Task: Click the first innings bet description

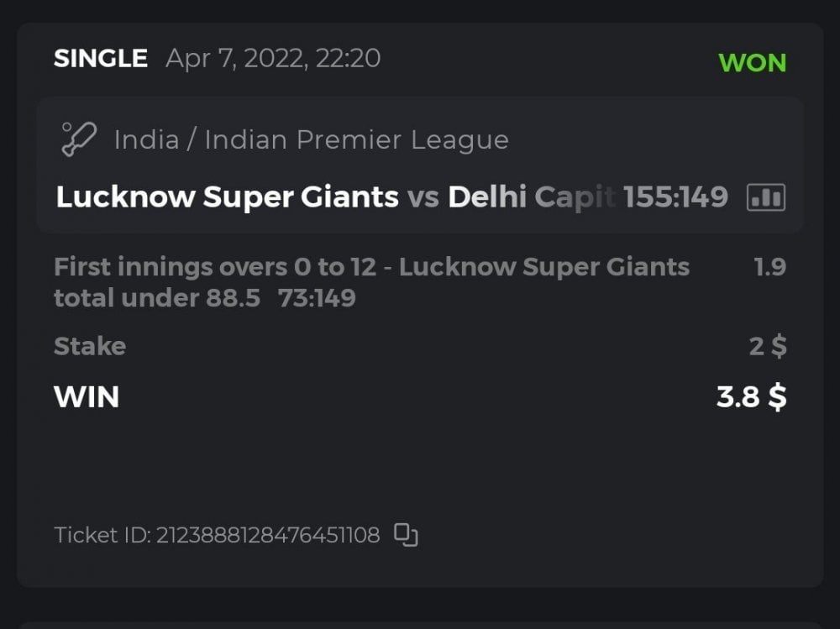Action: (x=371, y=267)
